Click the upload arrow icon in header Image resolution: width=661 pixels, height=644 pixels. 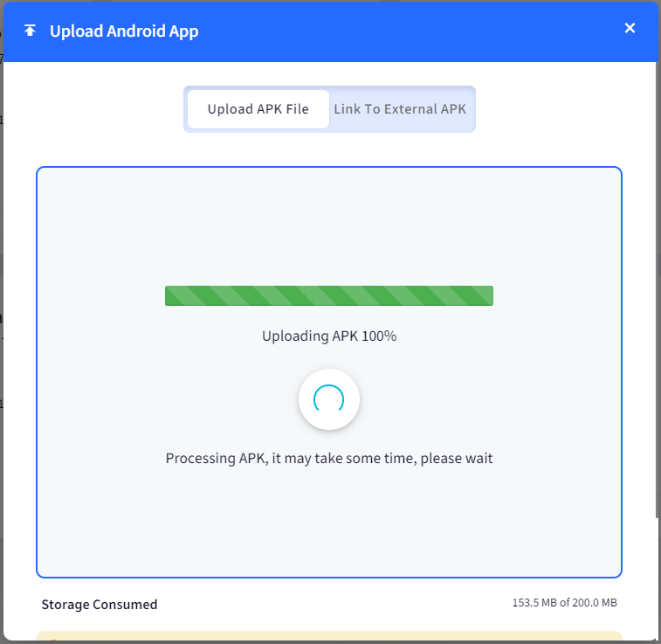[x=31, y=31]
